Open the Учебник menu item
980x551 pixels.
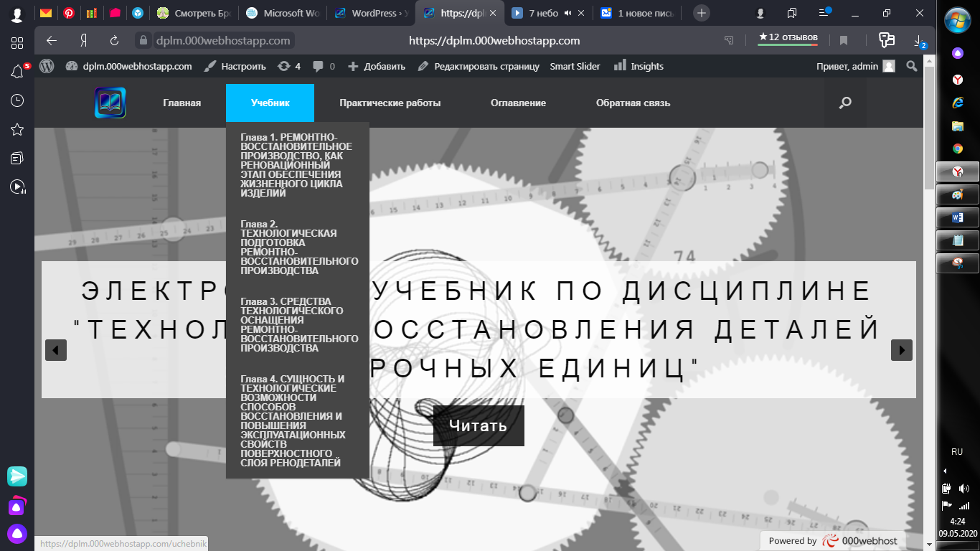pyautogui.click(x=270, y=103)
